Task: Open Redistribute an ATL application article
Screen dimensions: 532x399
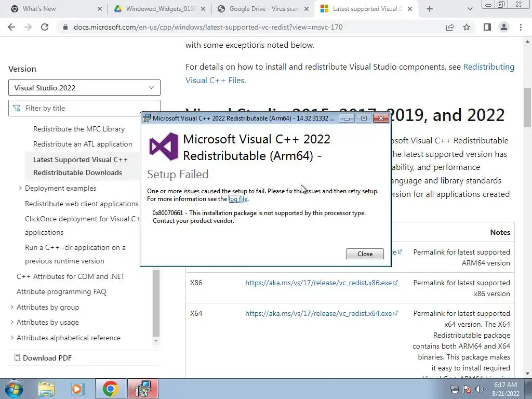Action: 83,144
